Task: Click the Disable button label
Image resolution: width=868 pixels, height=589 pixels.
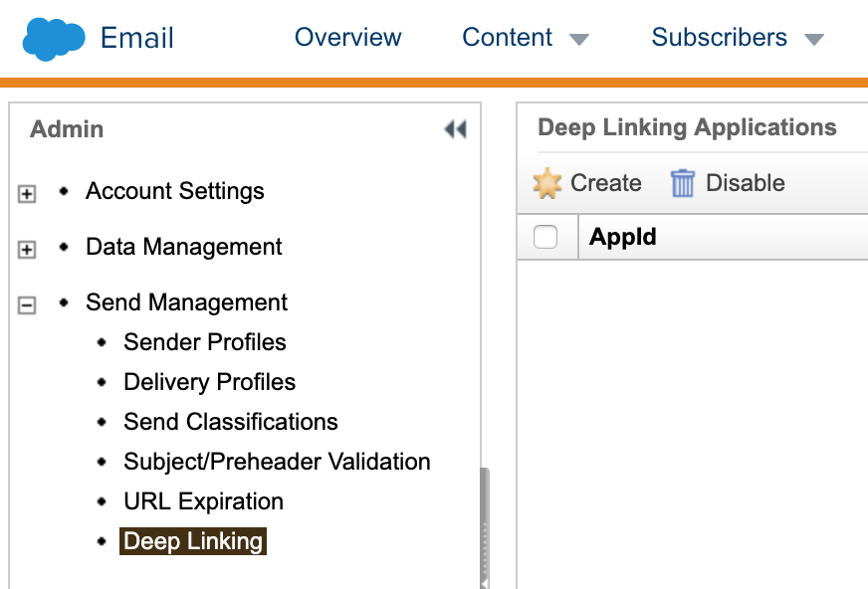Action: [x=746, y=183]
